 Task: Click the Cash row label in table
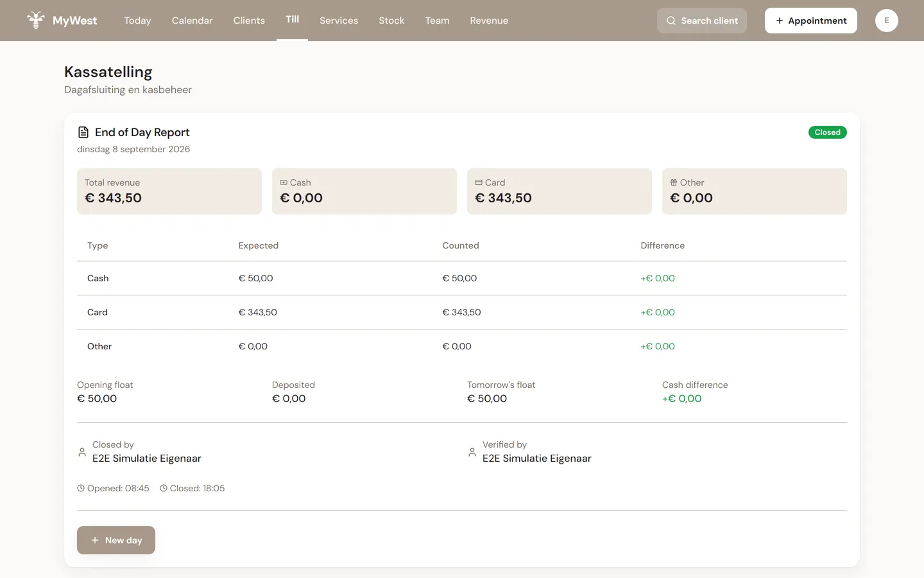[98, 278]
